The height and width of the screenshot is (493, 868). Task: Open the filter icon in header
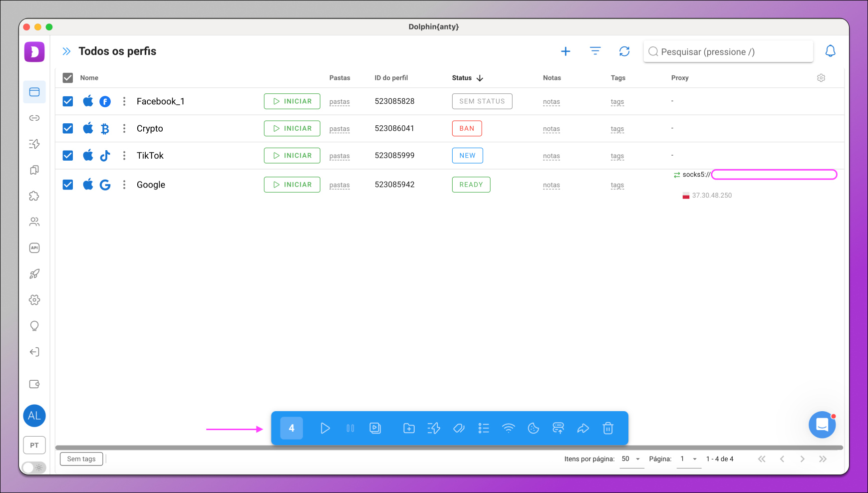pyautogui.click(x=595, y=51)
